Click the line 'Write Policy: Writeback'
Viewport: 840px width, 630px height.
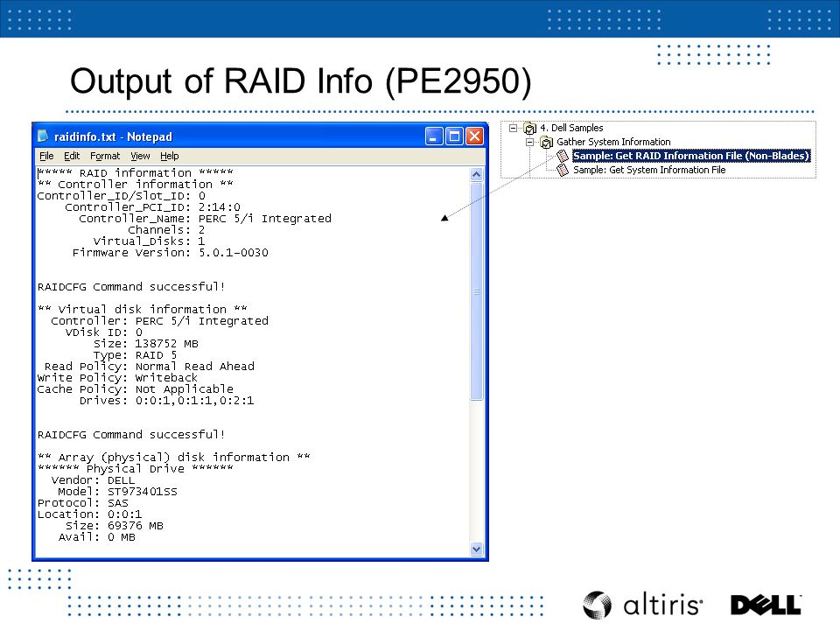point(117,378)
